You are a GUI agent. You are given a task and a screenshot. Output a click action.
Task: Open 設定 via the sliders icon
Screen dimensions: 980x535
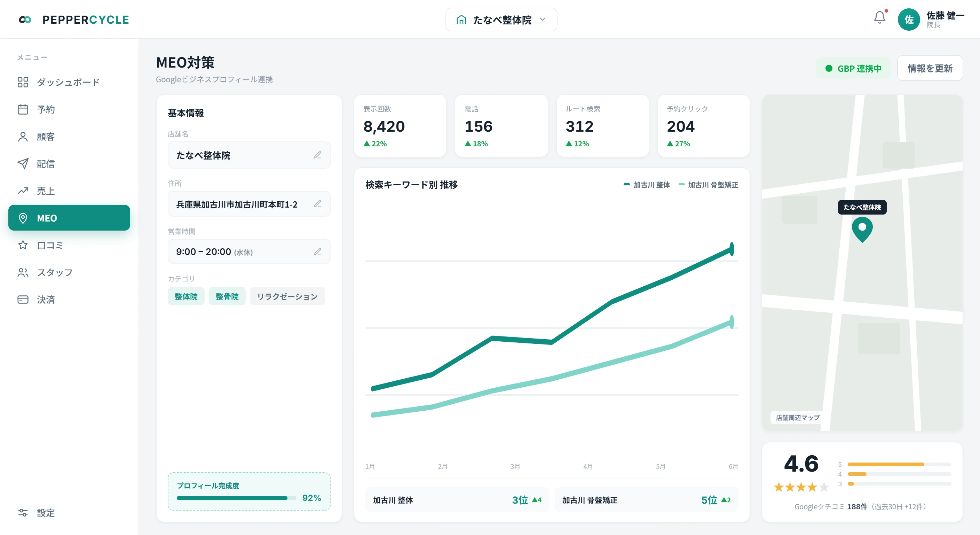[x=23, y=512]
